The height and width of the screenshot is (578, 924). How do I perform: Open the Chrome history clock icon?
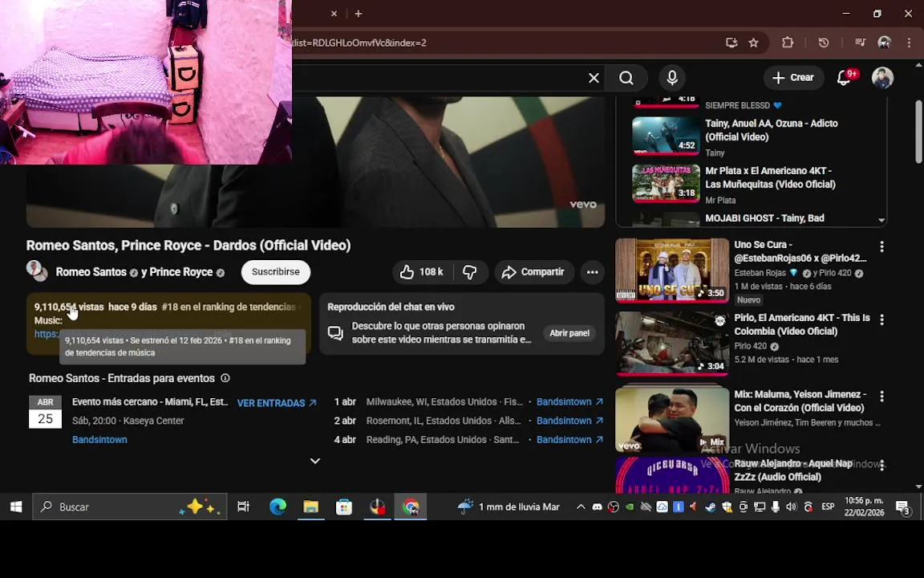point(823,43)
